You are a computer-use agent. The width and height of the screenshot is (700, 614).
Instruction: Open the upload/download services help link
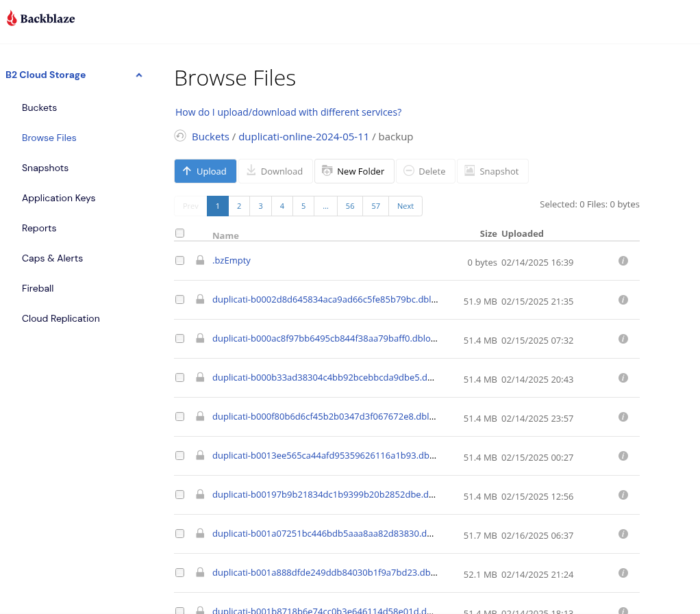(288, 112)
